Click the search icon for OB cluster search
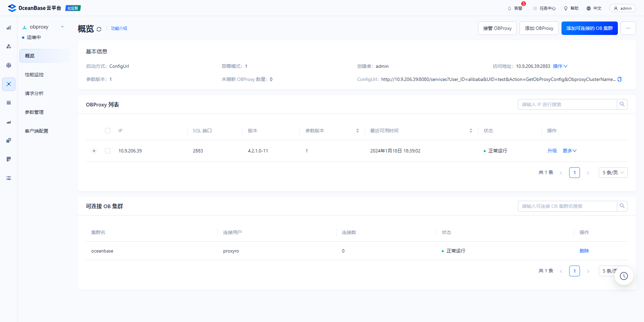The image size is (644, 322). [622, 206]
